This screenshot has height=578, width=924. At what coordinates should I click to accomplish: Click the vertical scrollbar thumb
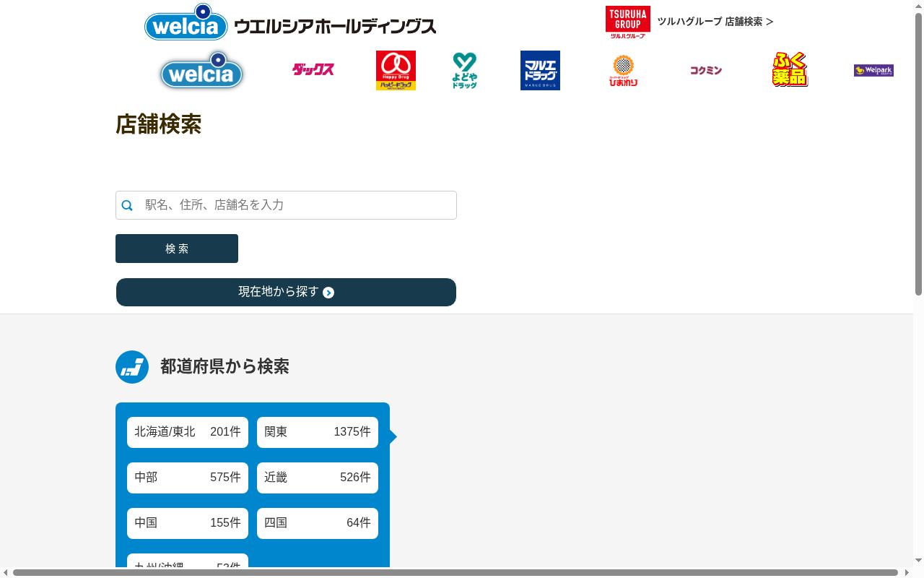[918, 153]
